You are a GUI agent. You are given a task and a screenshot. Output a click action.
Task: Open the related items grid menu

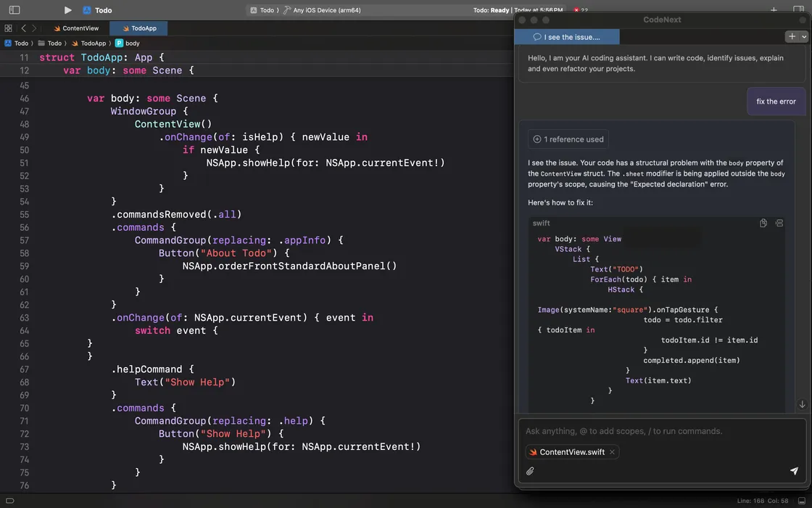pyautogui.click(x=9, y=28)
